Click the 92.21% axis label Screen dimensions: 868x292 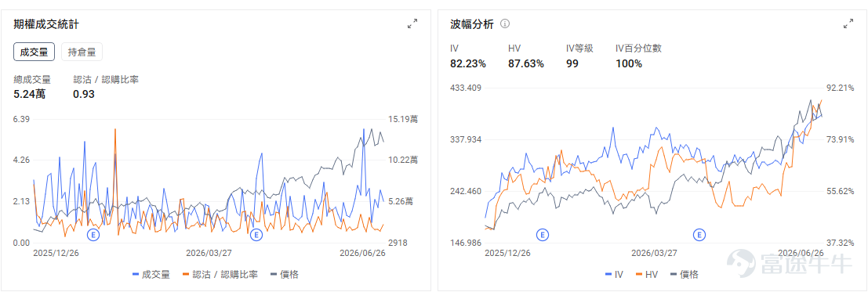point(841,88)
